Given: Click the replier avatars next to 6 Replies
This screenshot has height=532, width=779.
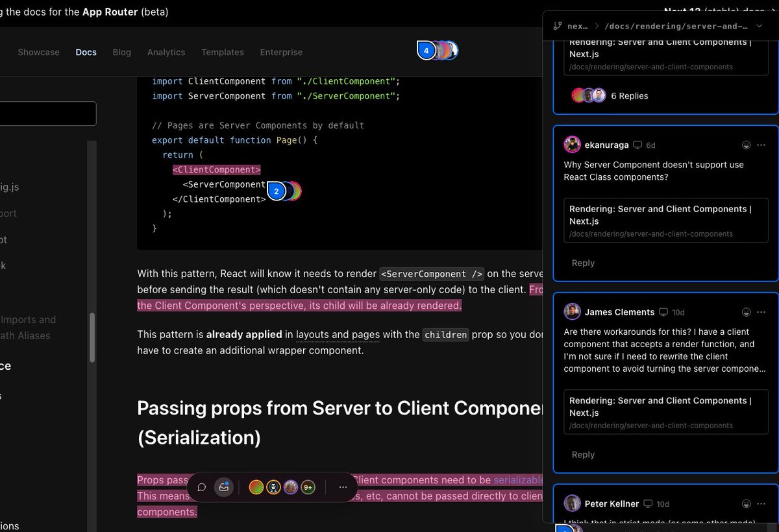Looking at the screenshot, I should 589,95.
